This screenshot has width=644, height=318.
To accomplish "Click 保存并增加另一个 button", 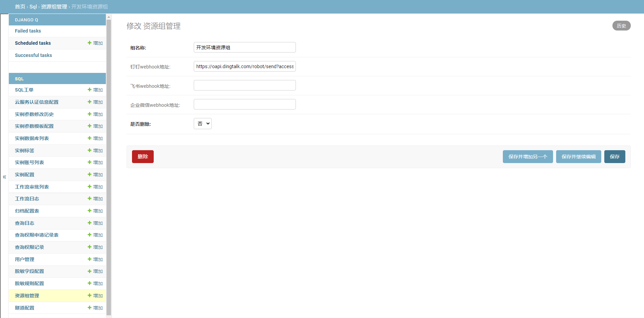I will click(528, 157).
